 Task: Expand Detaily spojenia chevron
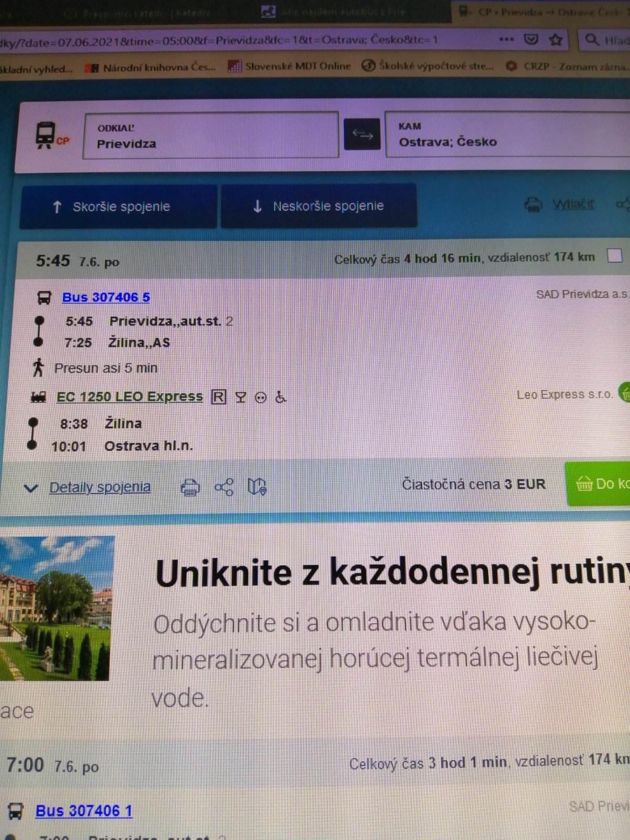[x=31, y=488]
